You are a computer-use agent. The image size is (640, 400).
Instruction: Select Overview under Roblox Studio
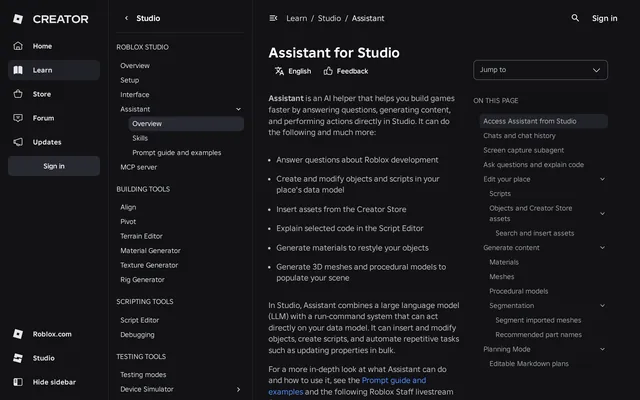(135, 65)
